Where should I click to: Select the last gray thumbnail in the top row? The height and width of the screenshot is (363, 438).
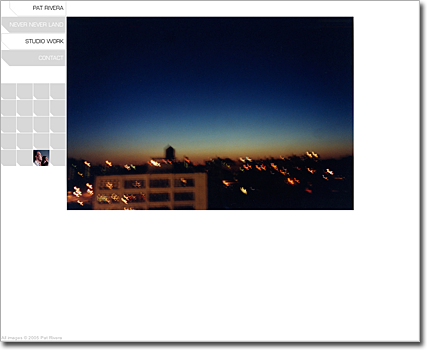57,91
